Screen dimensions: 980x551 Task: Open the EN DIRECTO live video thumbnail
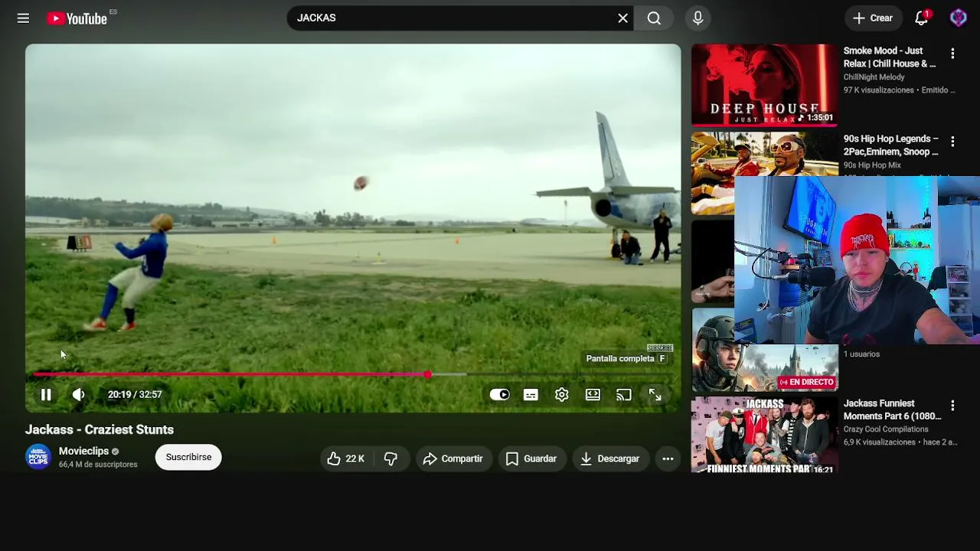click(765, 349)
